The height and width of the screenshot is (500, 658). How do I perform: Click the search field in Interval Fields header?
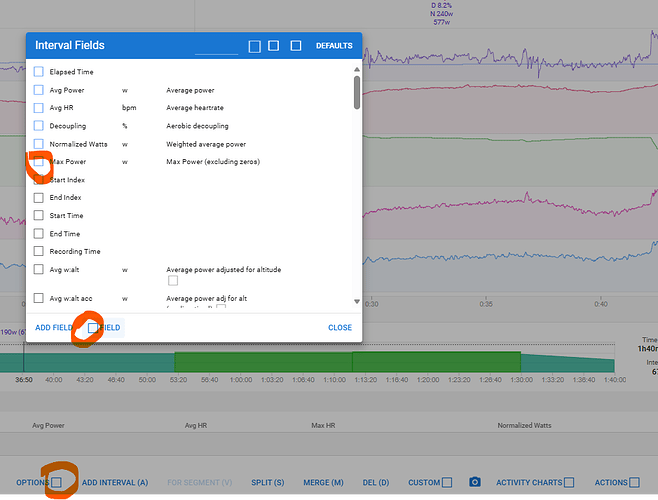tap(217, 47)
